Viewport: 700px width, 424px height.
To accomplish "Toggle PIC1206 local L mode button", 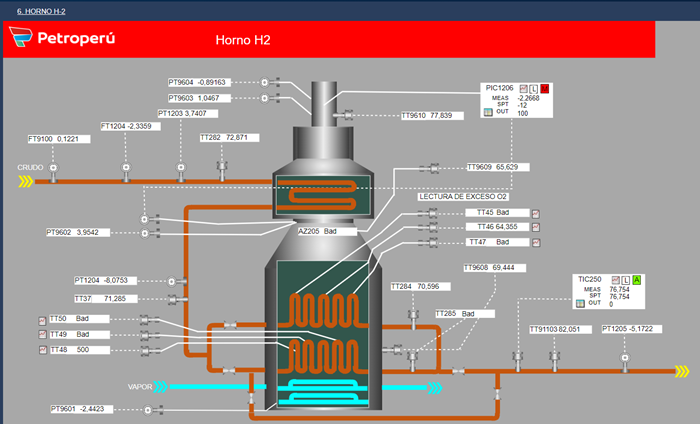I will point(533,89).
